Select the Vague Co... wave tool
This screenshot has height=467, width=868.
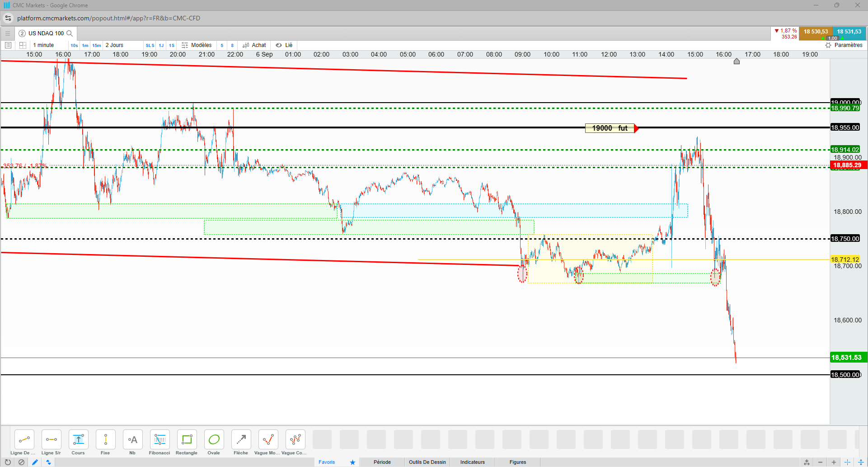tap(296, 439)
